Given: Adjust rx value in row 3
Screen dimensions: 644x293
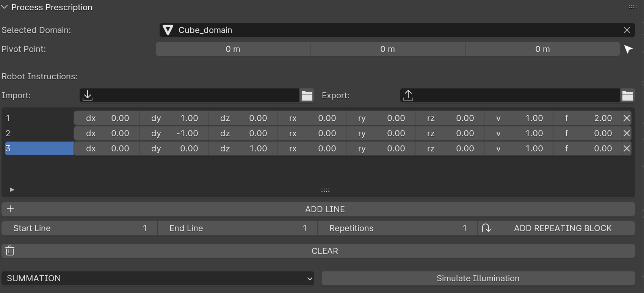Looking at the screenshot, I should click(312, 148).
